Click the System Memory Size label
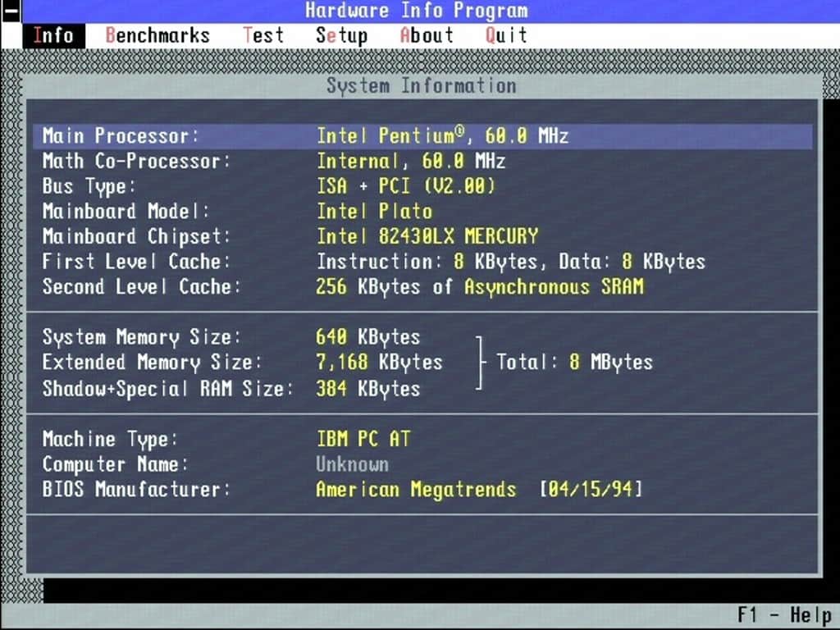The height and width of the screenshot is (630, 840). (141, 337)
